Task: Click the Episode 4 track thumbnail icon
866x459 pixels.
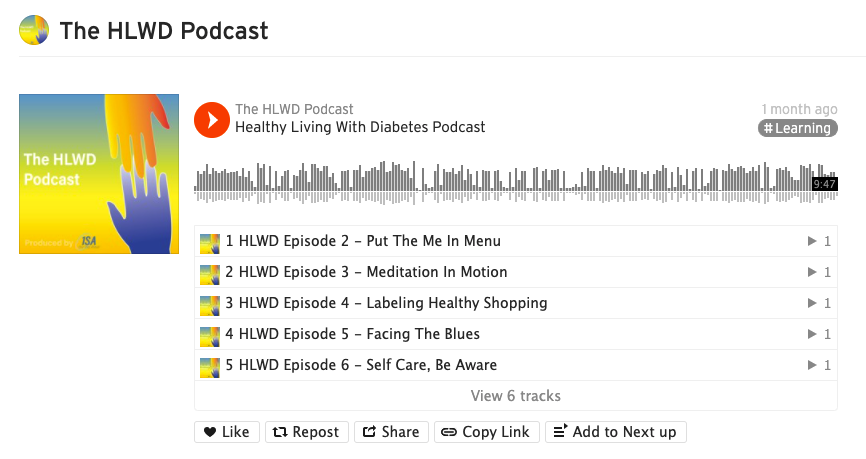Action: pos(209,304)
